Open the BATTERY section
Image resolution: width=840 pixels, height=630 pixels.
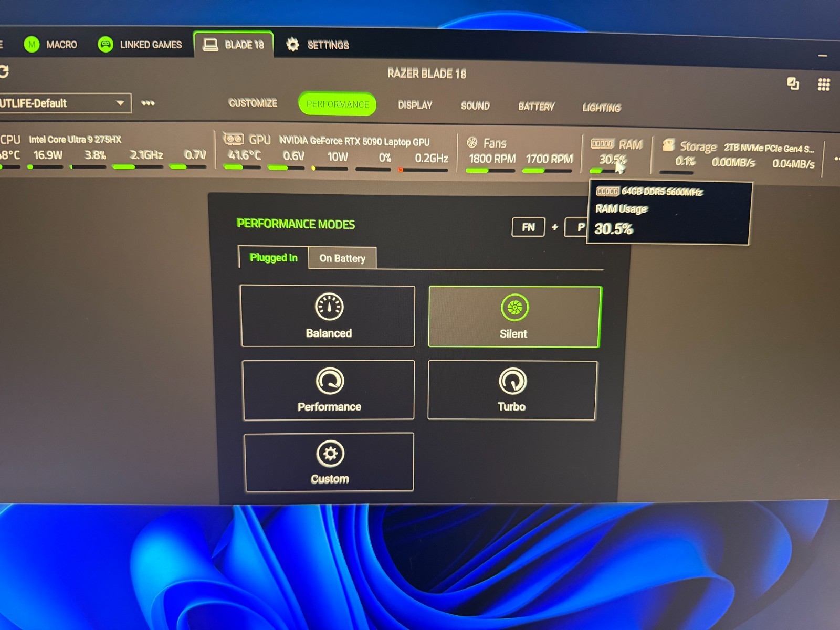pyautogui.click(x=536, y=107)
